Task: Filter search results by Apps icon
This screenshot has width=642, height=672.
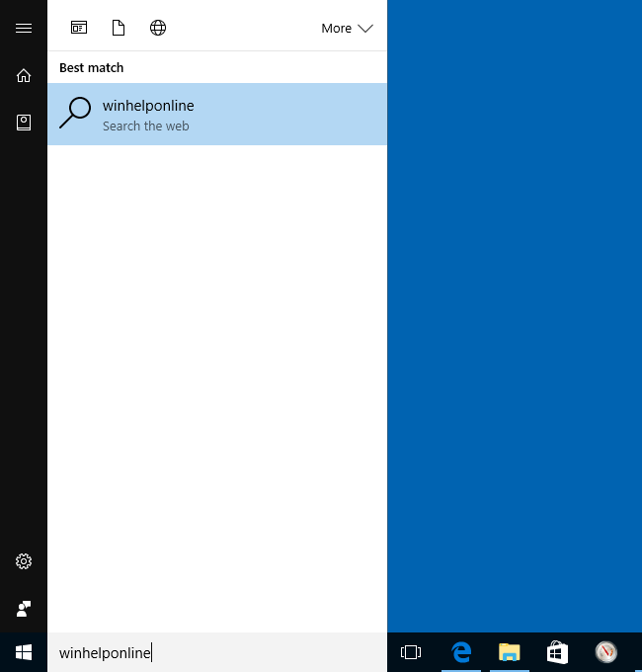Action: (x=79, y=28)
